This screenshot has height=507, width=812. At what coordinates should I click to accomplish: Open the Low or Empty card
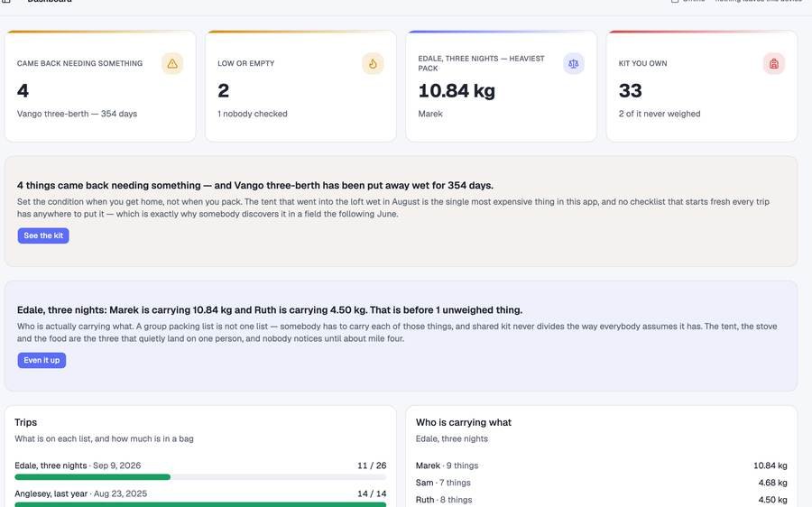300,86
